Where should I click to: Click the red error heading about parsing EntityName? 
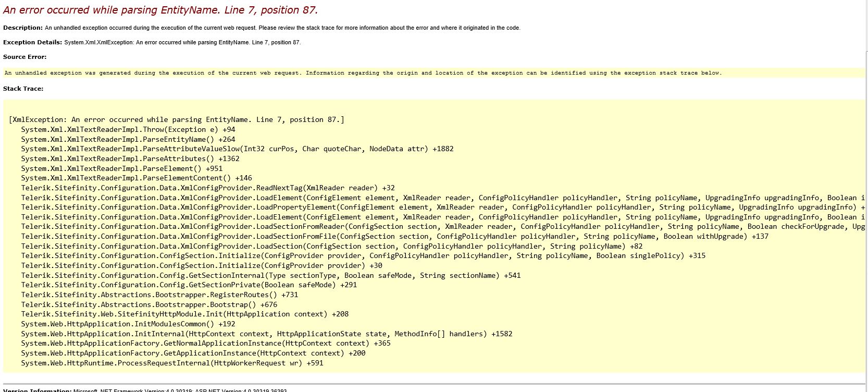160,10
